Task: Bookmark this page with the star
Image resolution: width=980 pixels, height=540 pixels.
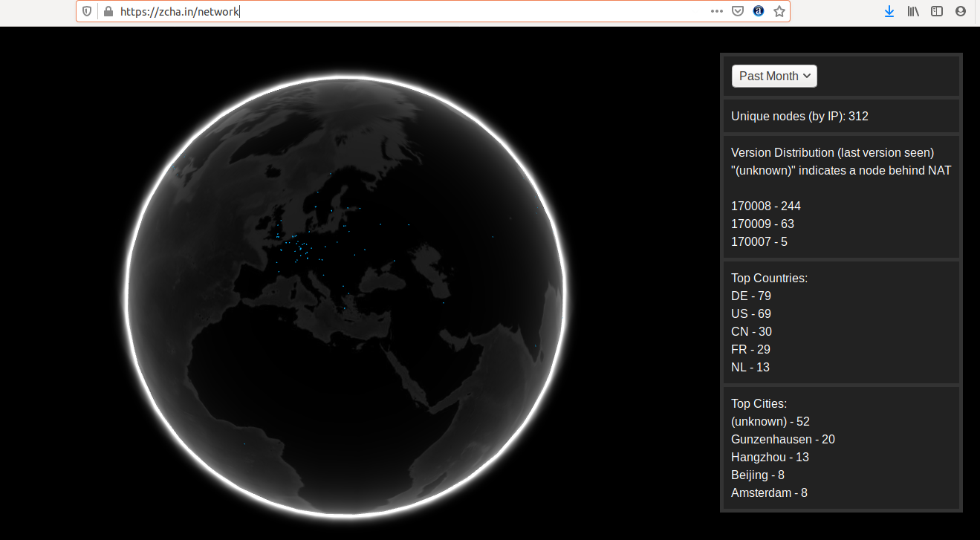Action: point(779,11)
